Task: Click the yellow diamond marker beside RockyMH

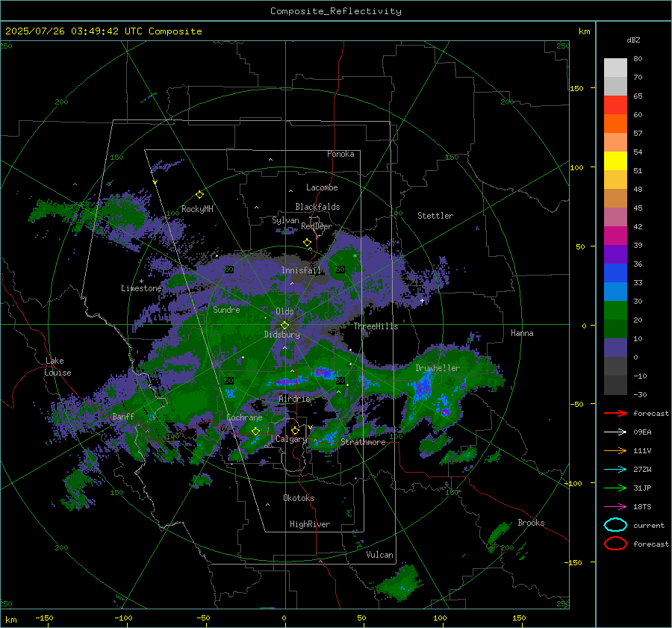Action: 199,195
